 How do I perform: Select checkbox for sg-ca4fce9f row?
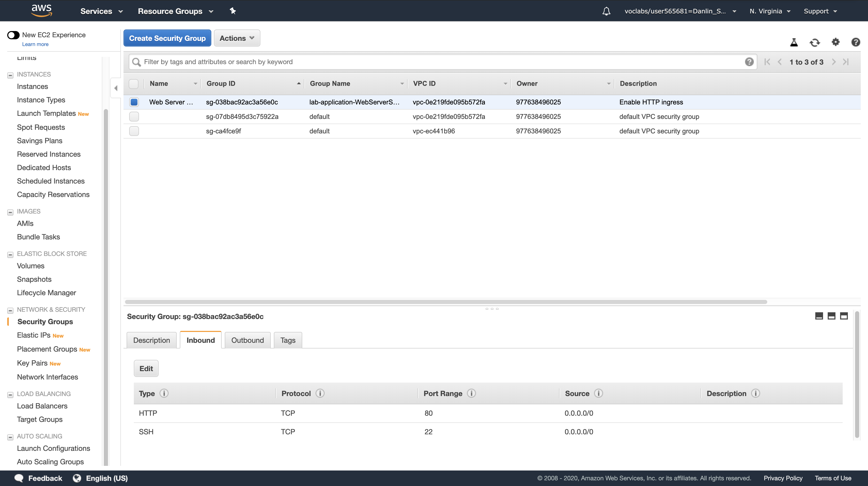point(134,131)
